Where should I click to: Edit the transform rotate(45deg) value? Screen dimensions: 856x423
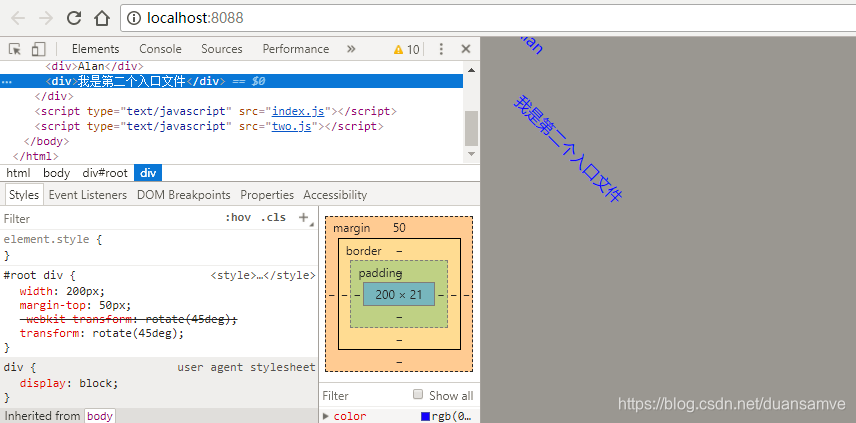pos(135,333)
